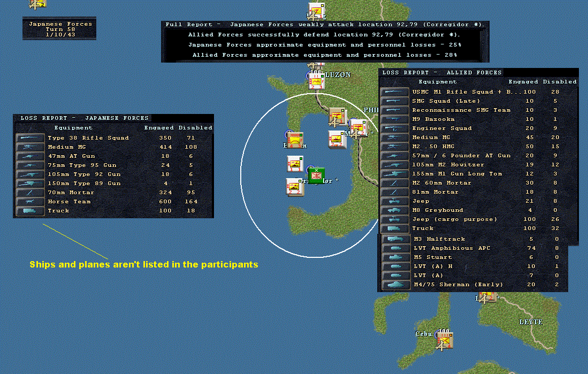Click the M2 .50 HMG equipment icon
The image size is (588, 374).
(x=395, y=146)
